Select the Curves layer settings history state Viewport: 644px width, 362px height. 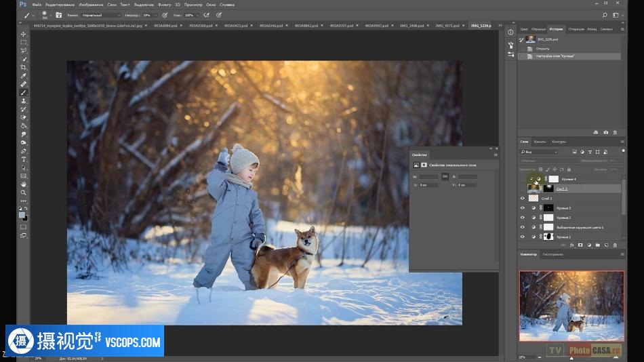tap(570, 56)
